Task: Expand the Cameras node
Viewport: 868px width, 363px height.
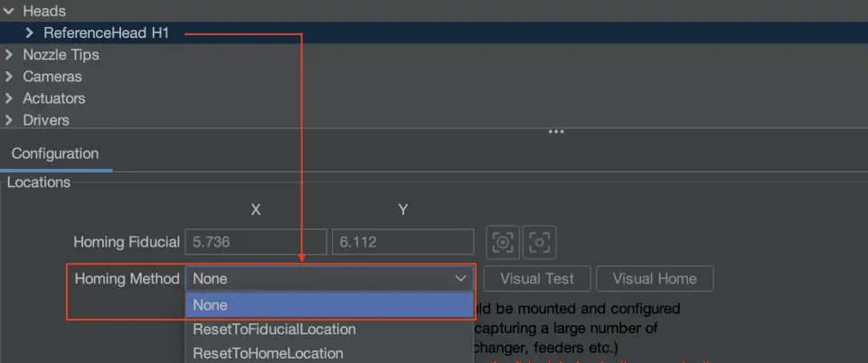Action: 8,76
